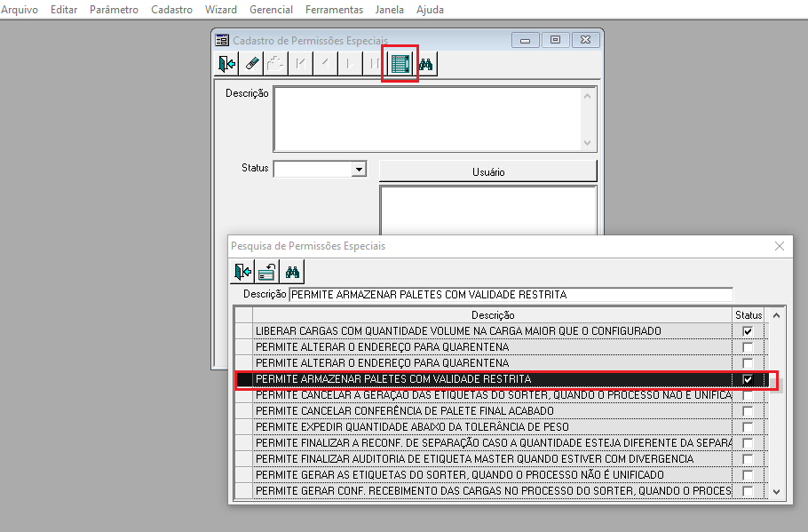Open the Gerencial menu
This screenshot has width=808, height=532.
pos(271,10)
